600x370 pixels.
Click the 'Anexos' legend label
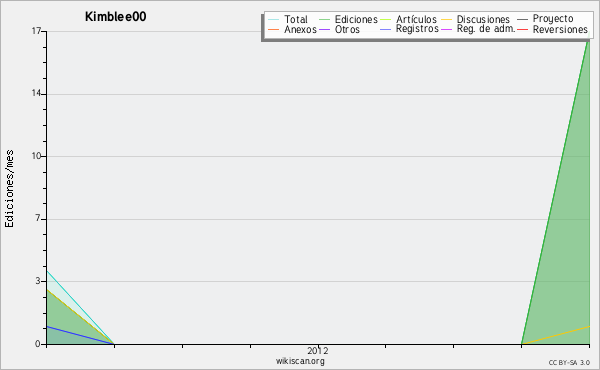pyautogui.click(x=300, y=29)
